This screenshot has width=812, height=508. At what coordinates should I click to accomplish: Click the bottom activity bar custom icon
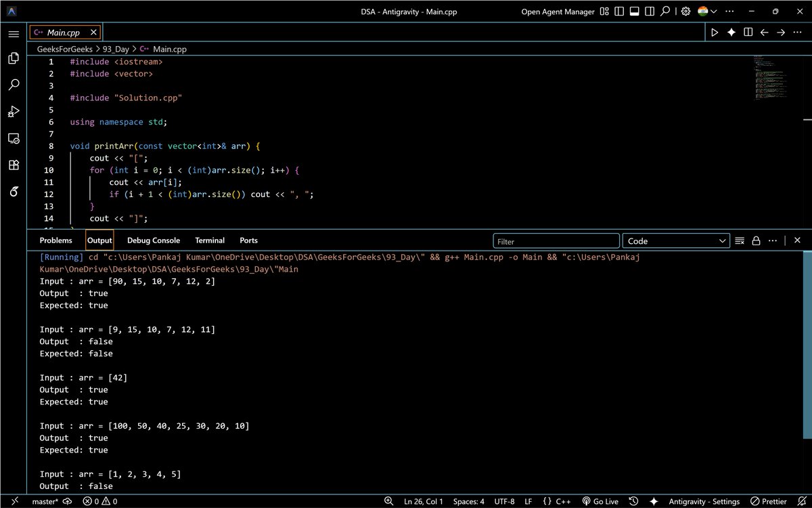[14, 191]
